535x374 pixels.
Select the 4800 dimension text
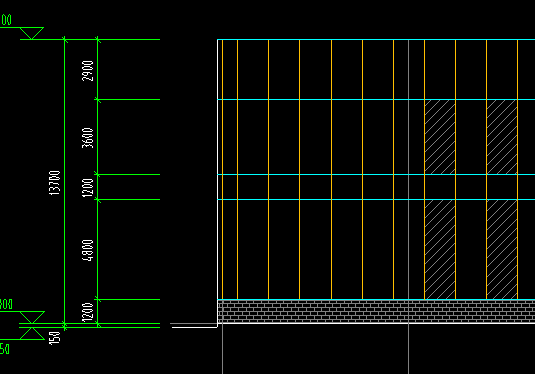pos(88,250)
